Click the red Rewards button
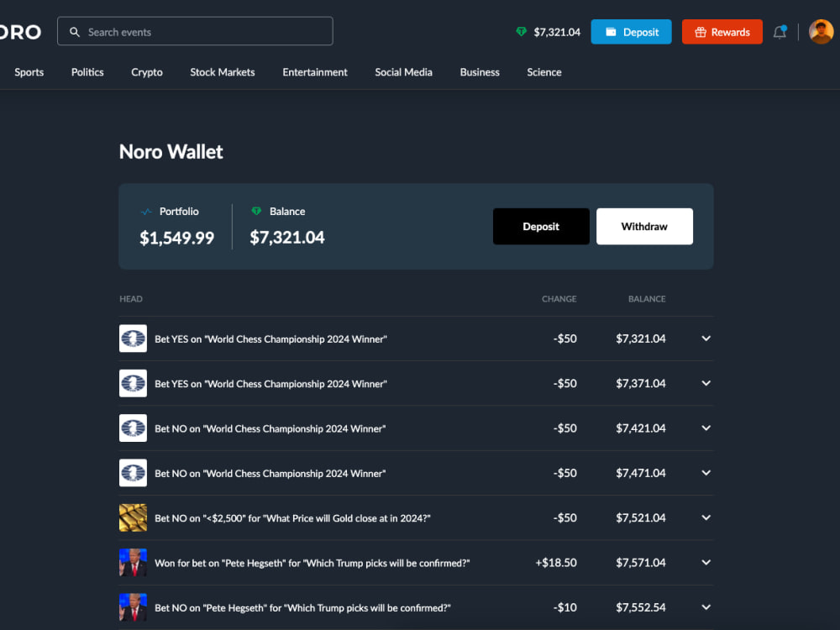Viewport: 840px width, 630px height. 722,32
